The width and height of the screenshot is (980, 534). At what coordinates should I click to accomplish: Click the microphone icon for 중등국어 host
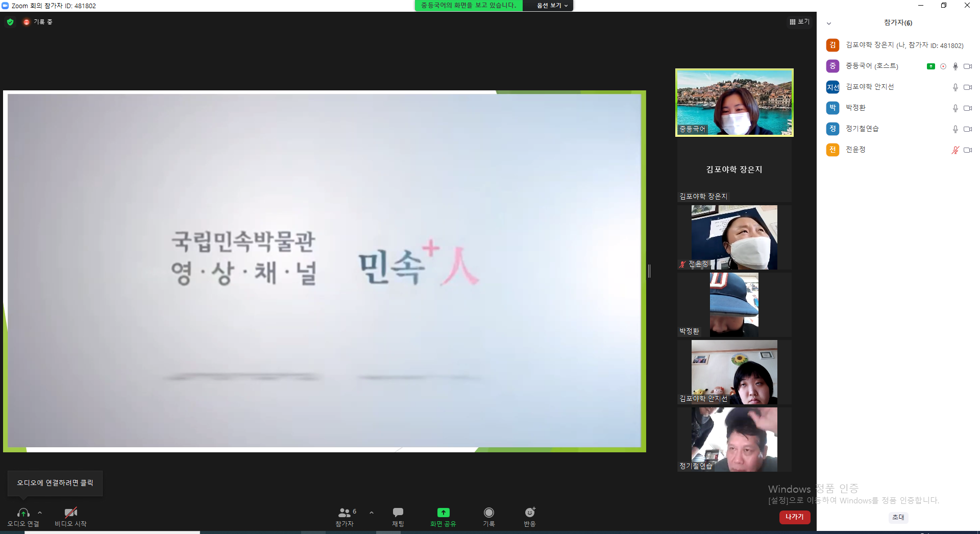click(955, 66)
